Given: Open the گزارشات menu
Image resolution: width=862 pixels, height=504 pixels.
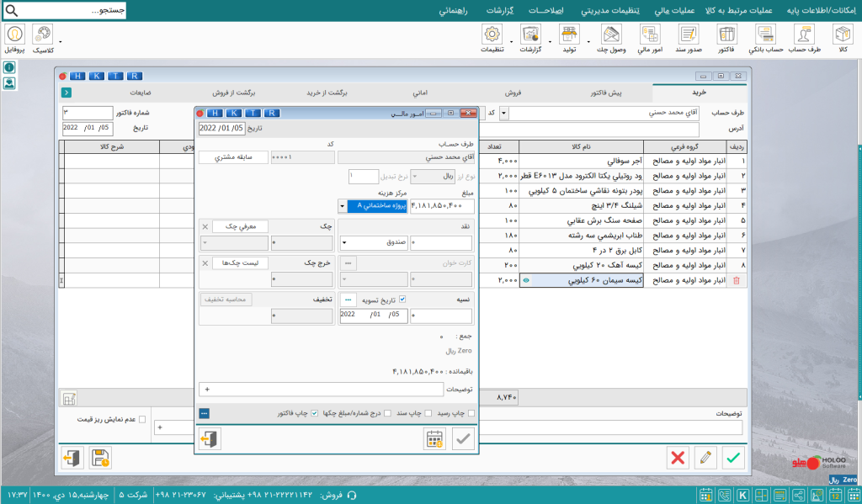Looking at the screenshot, I should [x=500, y=10].
